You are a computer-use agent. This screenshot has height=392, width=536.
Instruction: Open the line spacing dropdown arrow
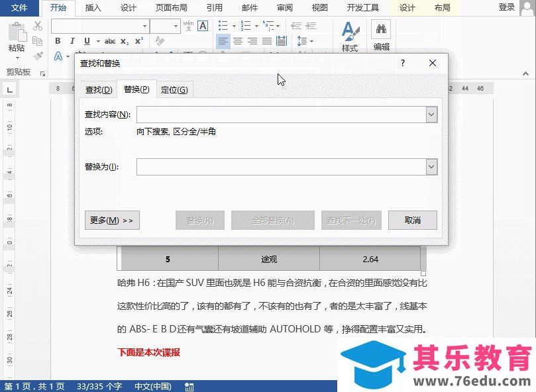(312, 41)
